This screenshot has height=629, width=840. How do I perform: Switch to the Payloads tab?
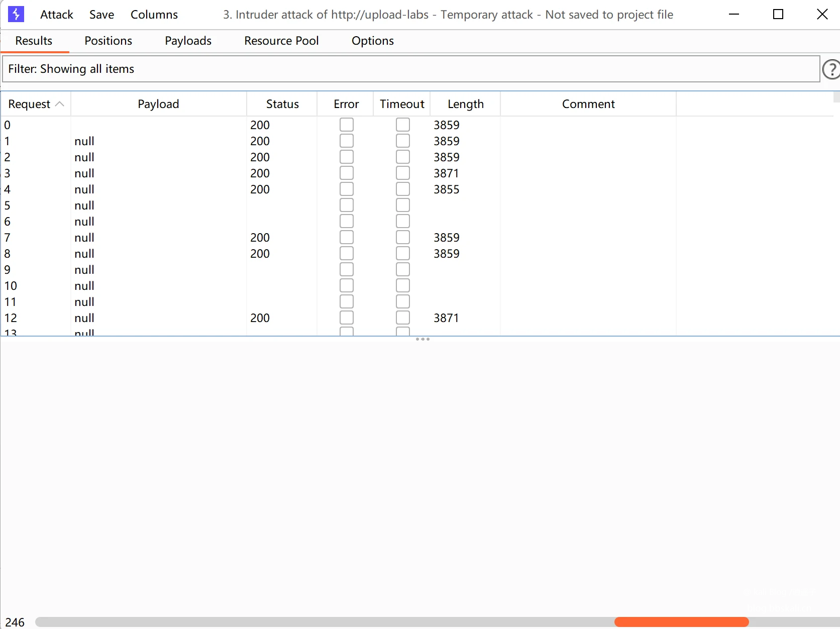click(x=188, y=41)
